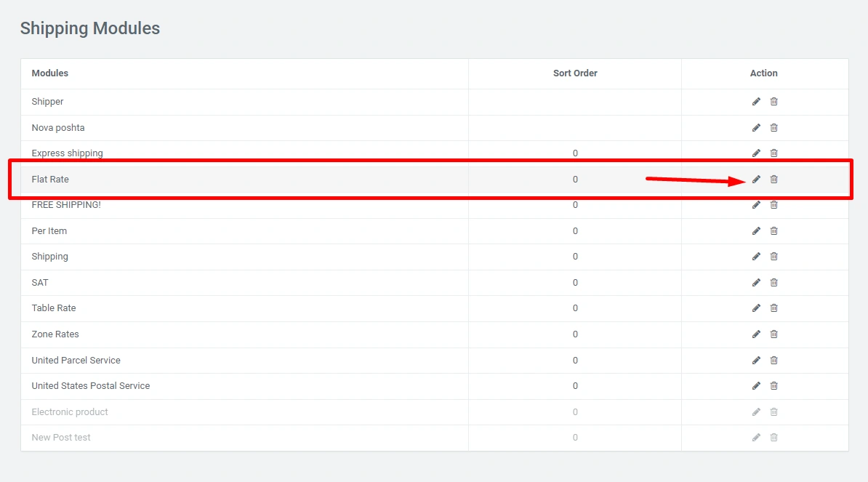Viewport: 868px width, 482px height.
Task: Delete the Flat Rate shipping module
Action: (773, 180)
